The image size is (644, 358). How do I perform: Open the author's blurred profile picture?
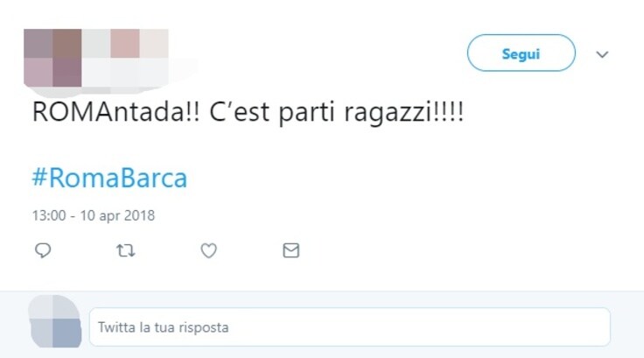coord(52,58)
